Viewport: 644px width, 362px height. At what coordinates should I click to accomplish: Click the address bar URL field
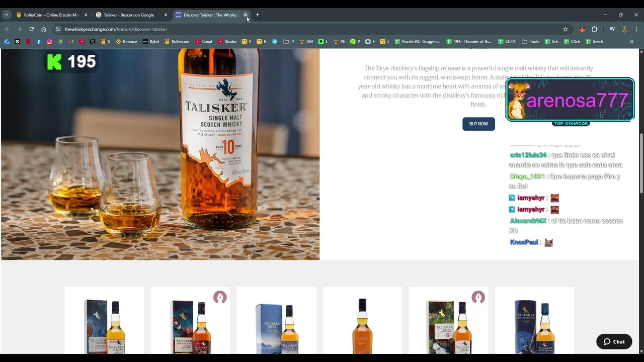(x=312, y=29)
